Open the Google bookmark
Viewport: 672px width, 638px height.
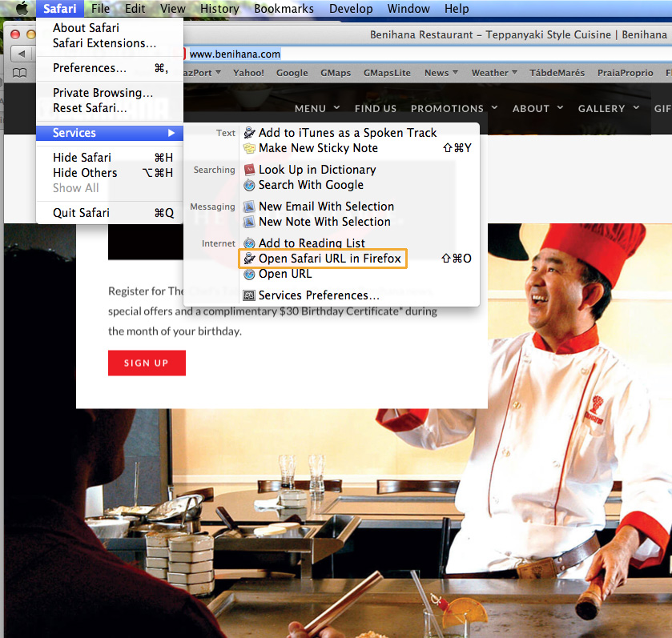(292, 73)
